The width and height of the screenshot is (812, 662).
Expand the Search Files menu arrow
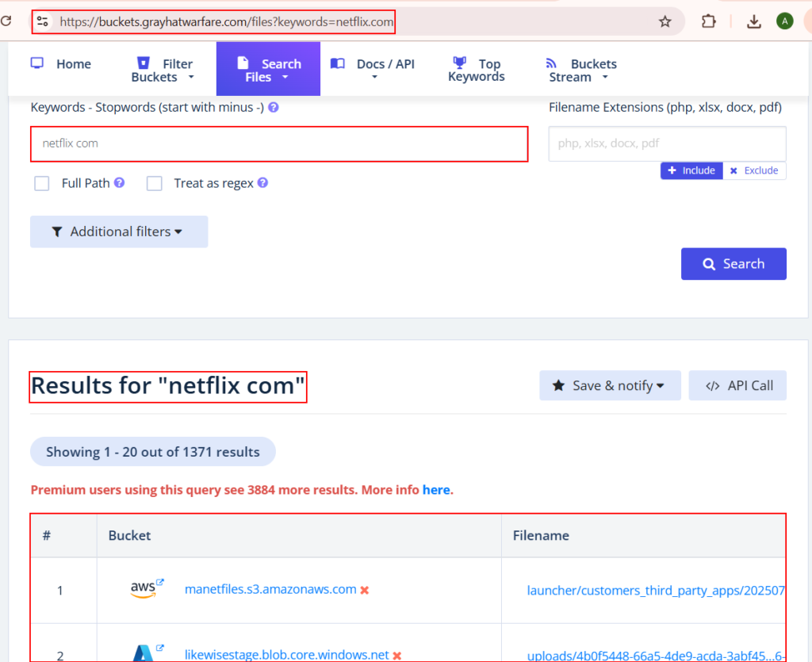tap(285, 77)
